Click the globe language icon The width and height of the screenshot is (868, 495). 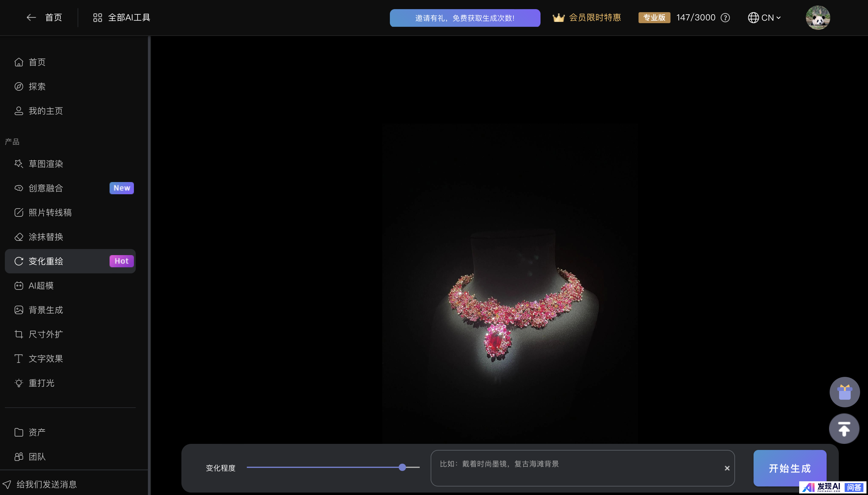[753, 18]
